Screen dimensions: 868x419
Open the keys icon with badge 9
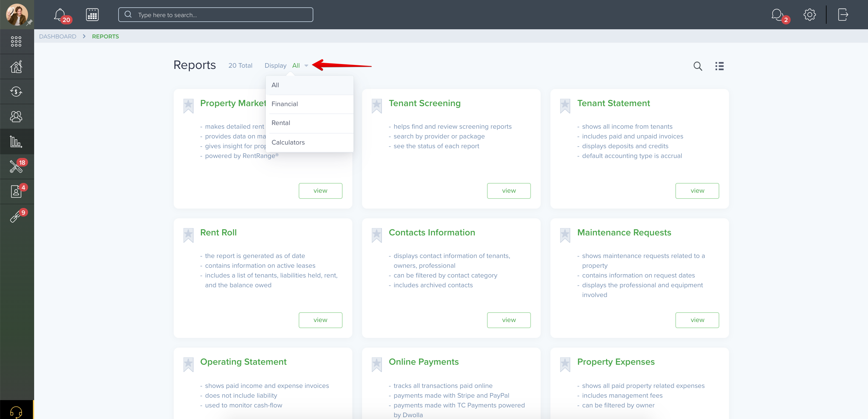pyautogui.click(x=16, y=217)
